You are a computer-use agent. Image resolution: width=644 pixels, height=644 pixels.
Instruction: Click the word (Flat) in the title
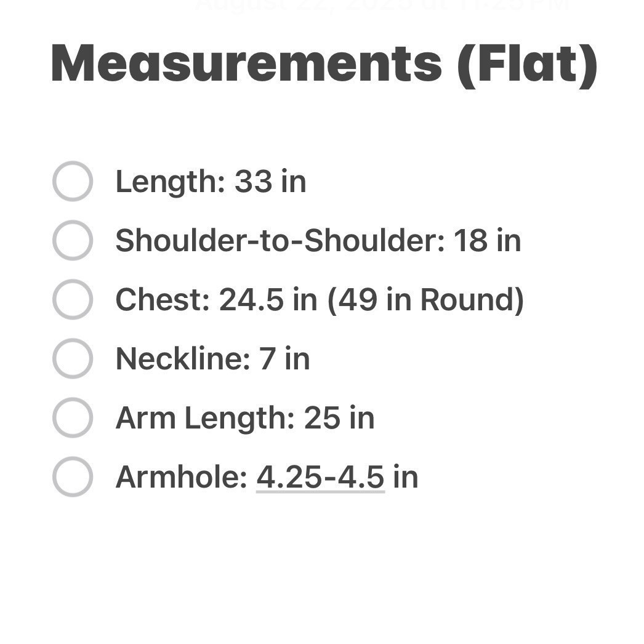527,63
